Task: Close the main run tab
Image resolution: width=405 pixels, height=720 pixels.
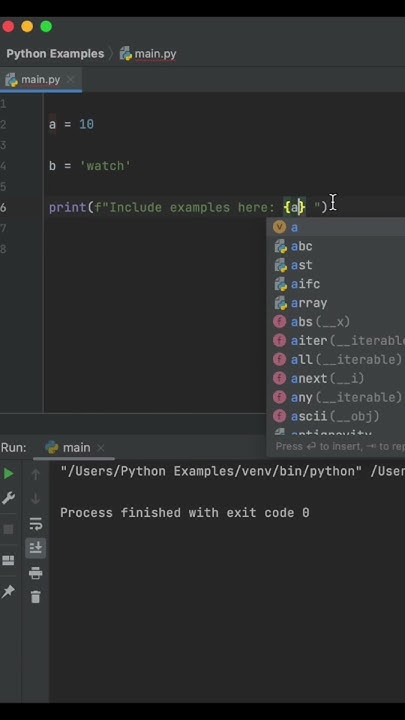Action: click(101, 448)
